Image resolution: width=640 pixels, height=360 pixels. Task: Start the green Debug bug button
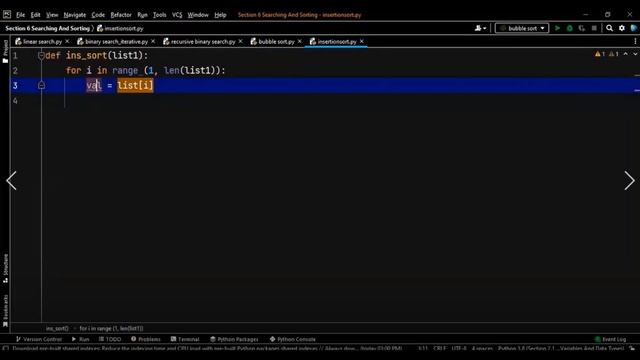[569, 28]
